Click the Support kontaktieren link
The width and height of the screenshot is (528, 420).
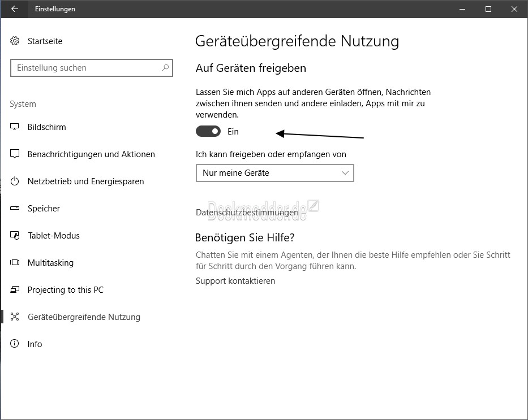235,281
